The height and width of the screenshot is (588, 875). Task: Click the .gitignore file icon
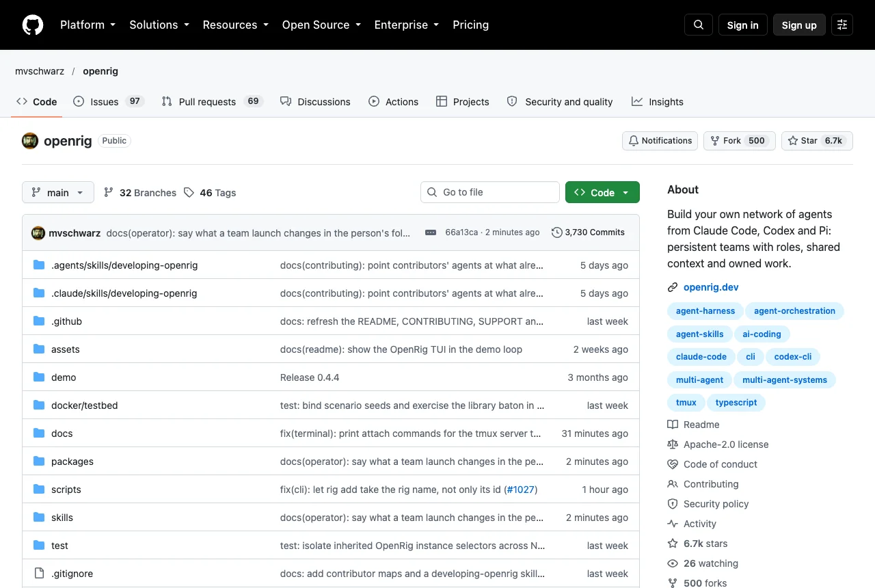[x=39, y=574]
